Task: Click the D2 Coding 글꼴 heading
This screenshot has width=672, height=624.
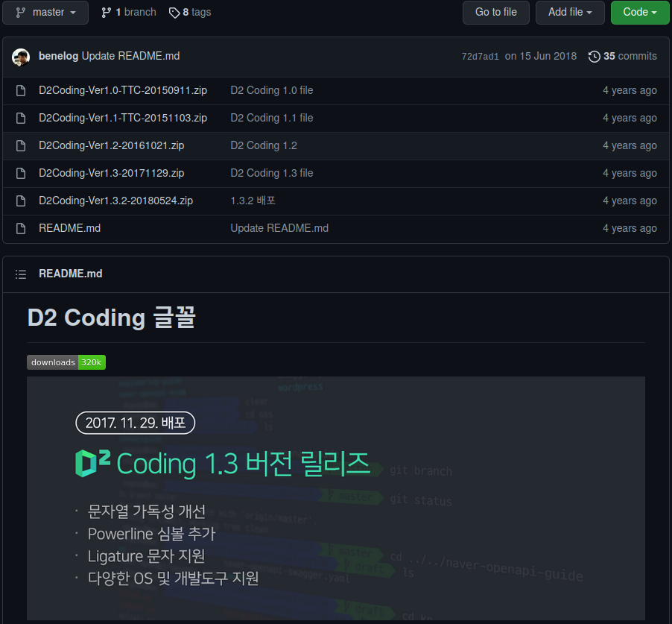Action: [x=112, y=318]
